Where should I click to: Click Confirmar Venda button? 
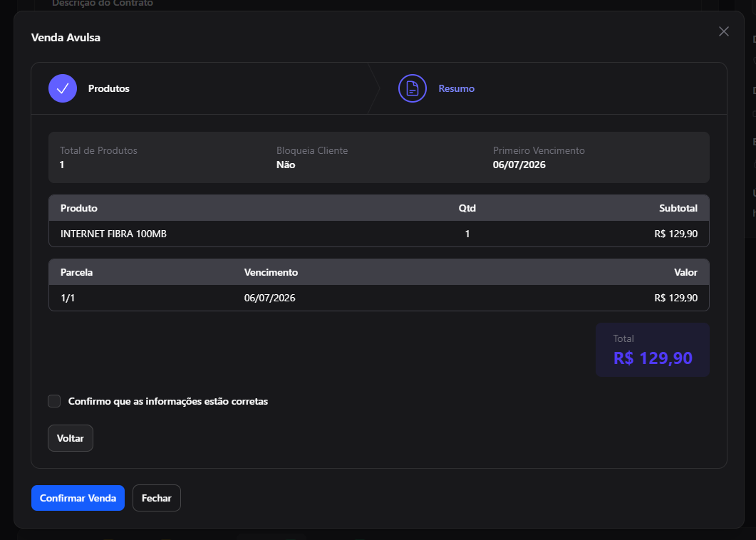click(x=78, y=498)
